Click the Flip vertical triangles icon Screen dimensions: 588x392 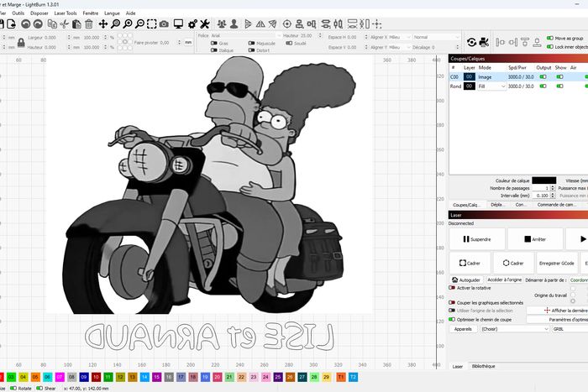click(x=260, y=24)
